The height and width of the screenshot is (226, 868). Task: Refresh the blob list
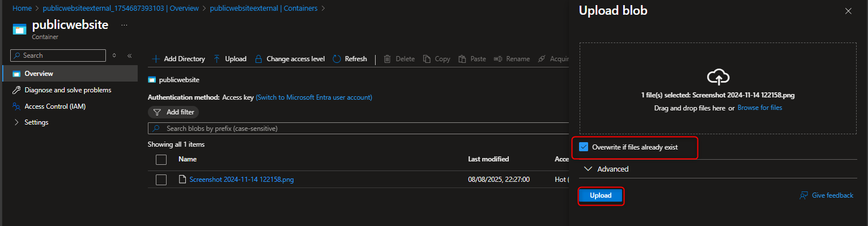[x=350, y=59]
